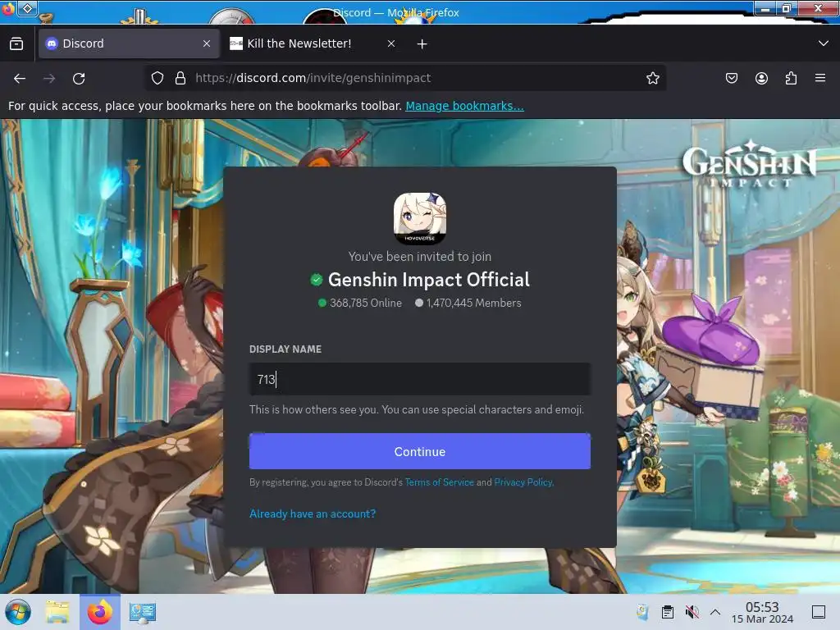Click the Genshin server avatar image
This screenshot has height=630, width=840.
[x=420, y=218]
